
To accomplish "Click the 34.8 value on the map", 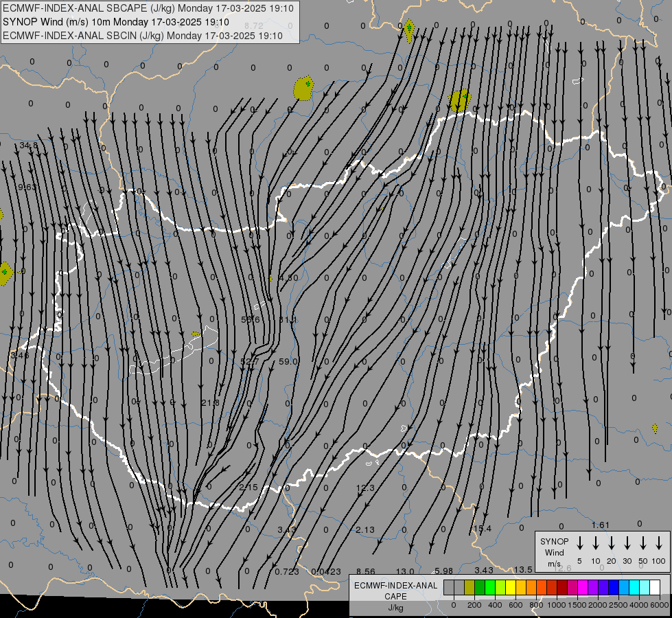I will coord(28,146).
